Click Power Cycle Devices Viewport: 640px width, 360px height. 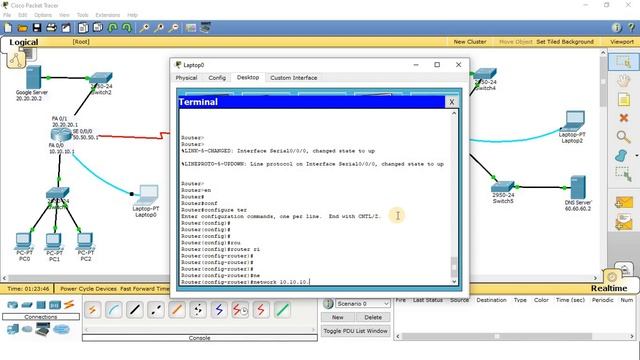pos(88,289)
